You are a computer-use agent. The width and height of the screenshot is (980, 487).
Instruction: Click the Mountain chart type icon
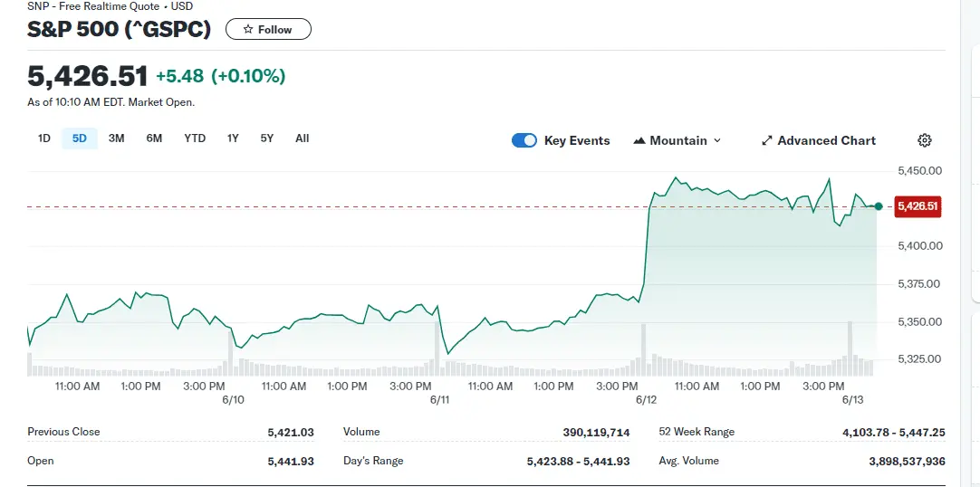[639, 141]
